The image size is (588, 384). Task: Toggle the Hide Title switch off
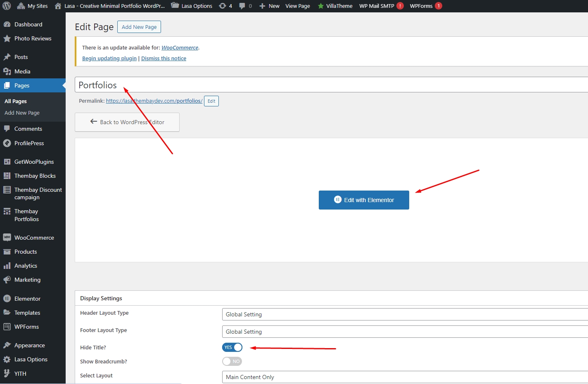coord(232,347)
